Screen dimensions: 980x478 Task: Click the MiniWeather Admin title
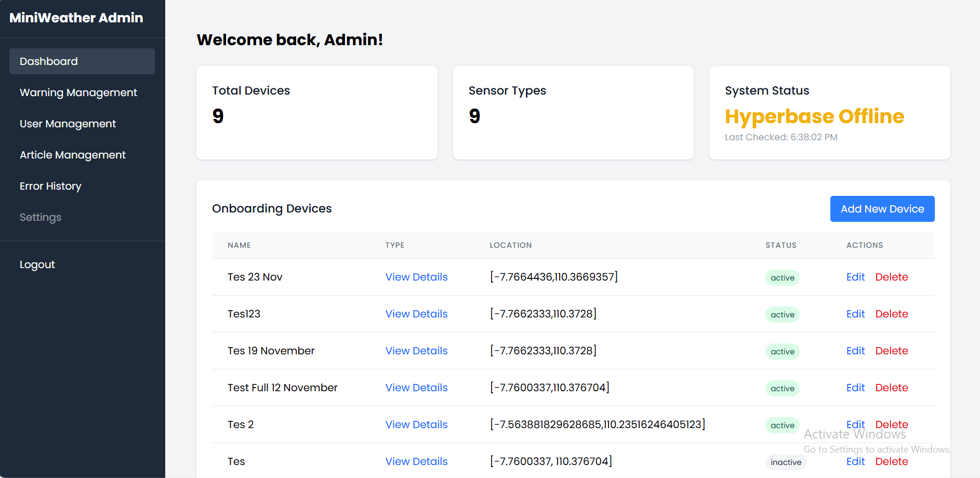(76, 18)
